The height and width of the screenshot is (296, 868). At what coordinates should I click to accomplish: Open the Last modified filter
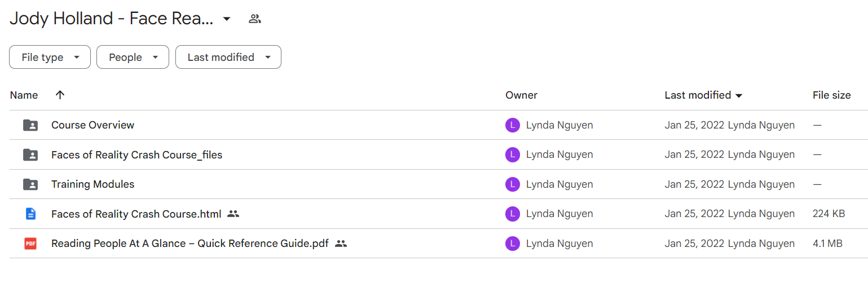(228, 57)
